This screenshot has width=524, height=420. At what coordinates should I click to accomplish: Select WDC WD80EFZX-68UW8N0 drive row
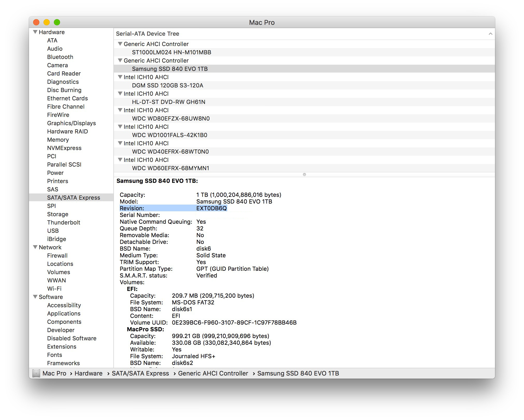coord(304,118)
